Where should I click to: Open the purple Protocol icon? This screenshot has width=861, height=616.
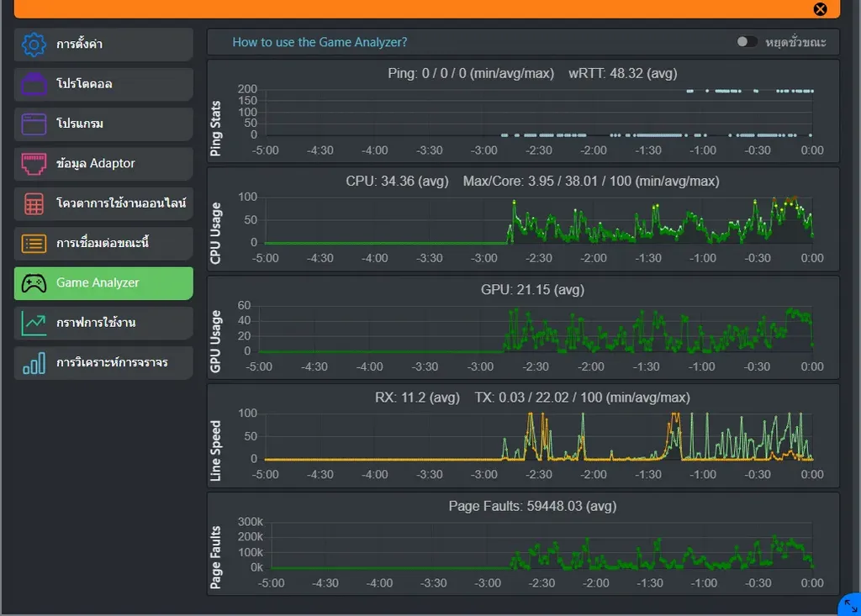34,84
